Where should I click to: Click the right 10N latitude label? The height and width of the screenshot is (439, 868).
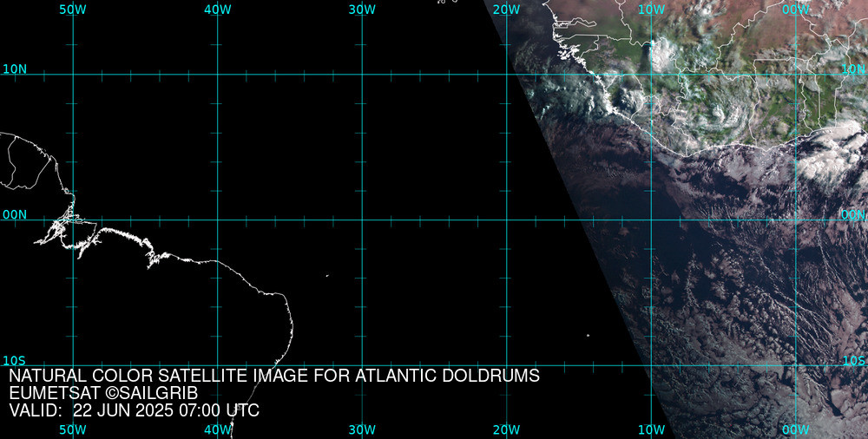pos(853,69)
